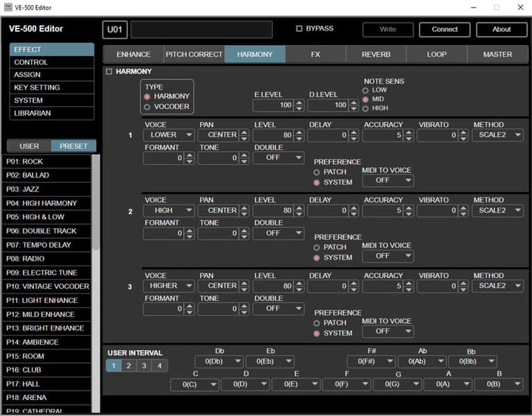Click the voice 2 DELAY value field
This screenshot has height=416, width=532.
click(329, 211)
